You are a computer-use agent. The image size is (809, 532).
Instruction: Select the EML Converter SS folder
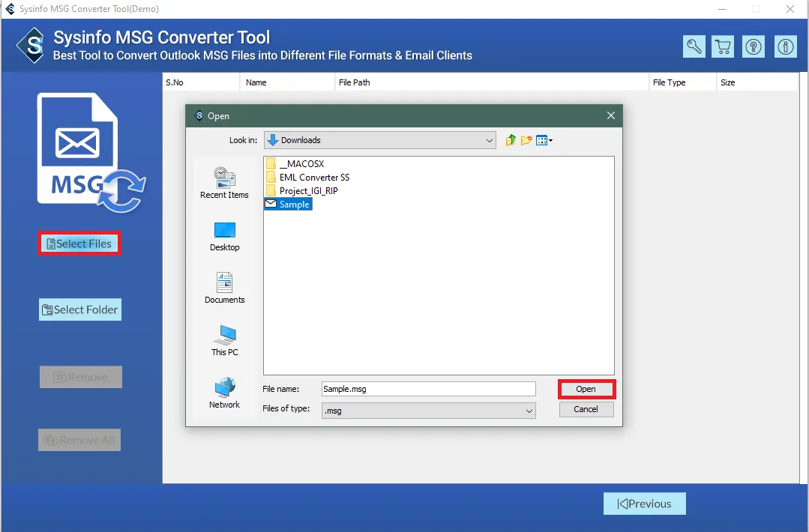coord(313,178)
